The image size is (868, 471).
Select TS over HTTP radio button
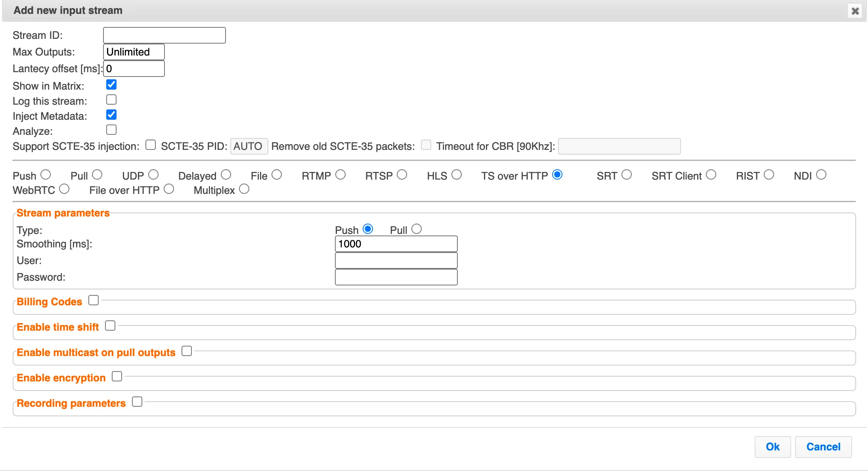[x=557, y=174]
